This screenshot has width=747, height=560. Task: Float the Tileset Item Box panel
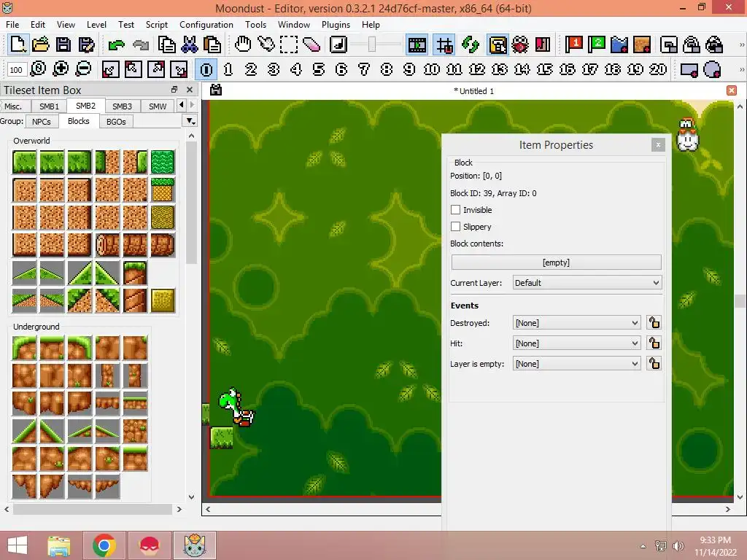pyautogui.click(x=174, y=90)
